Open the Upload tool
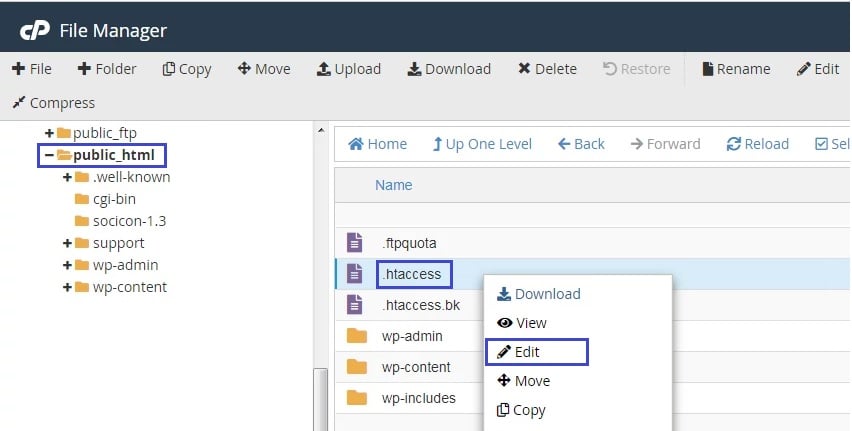The width and height of the screenshot is (852, 431). [x=349, y=69]
